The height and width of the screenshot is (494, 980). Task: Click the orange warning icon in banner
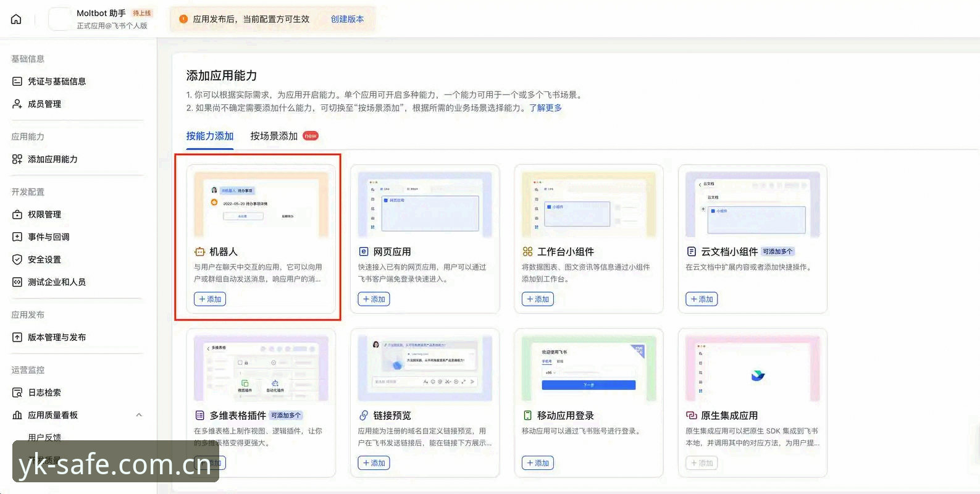point(183,19)
